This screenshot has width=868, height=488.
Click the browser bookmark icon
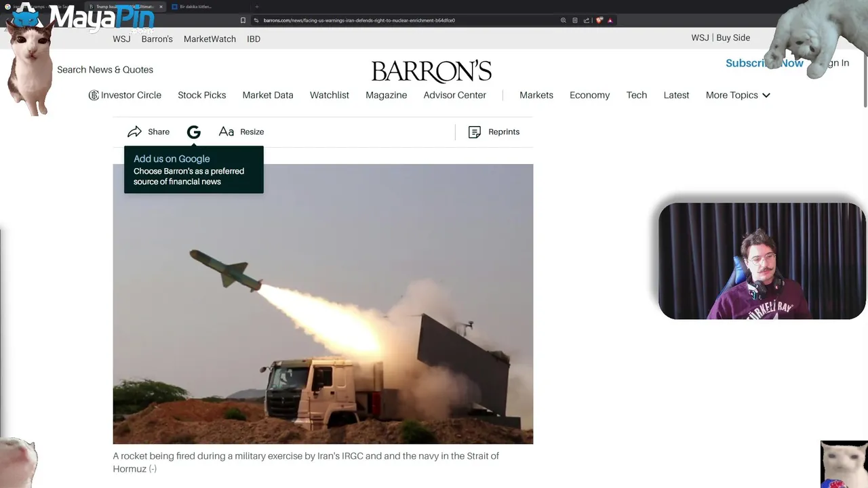[x=243, y=20]
